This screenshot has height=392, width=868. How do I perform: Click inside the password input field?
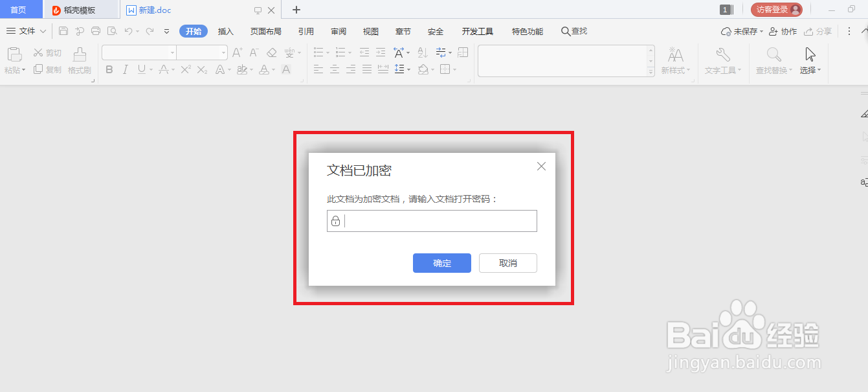tap(432, 221)
